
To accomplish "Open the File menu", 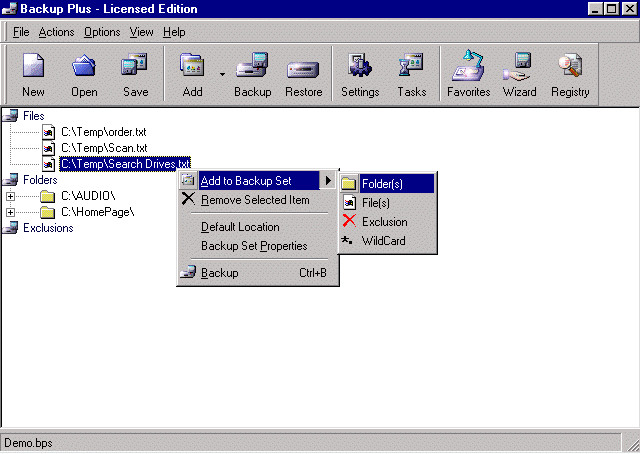I will pos(21,32).
